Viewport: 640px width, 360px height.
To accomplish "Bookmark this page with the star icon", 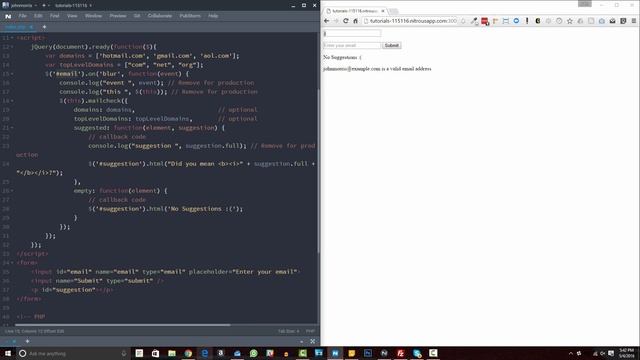I will 570,21.
